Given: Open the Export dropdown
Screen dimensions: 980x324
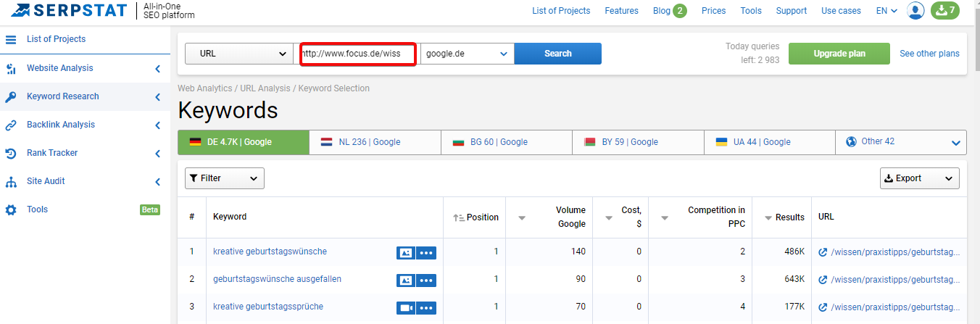Looking at the screenshot, I should coord(920,178).
